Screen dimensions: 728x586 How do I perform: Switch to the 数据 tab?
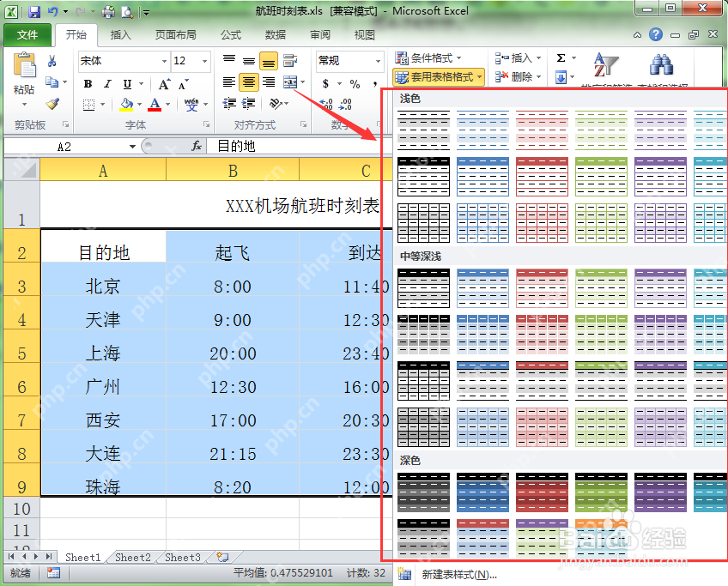pos(276,35)
